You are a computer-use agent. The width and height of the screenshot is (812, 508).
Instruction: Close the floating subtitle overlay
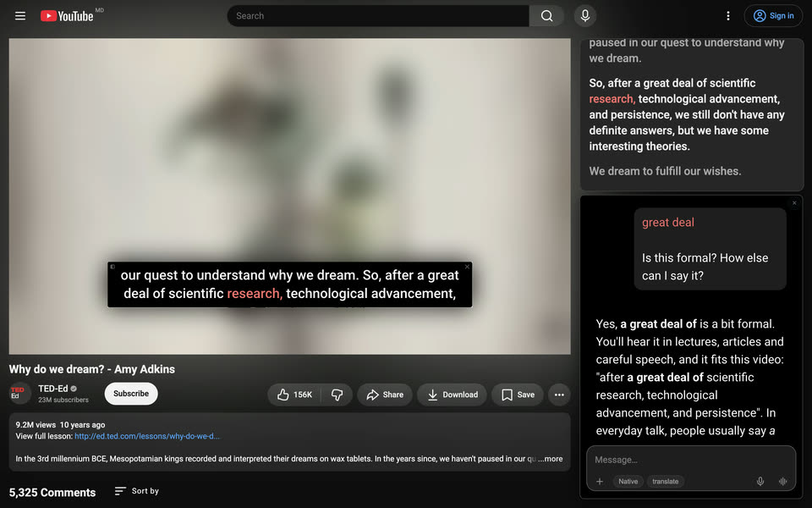pos(467,267)
